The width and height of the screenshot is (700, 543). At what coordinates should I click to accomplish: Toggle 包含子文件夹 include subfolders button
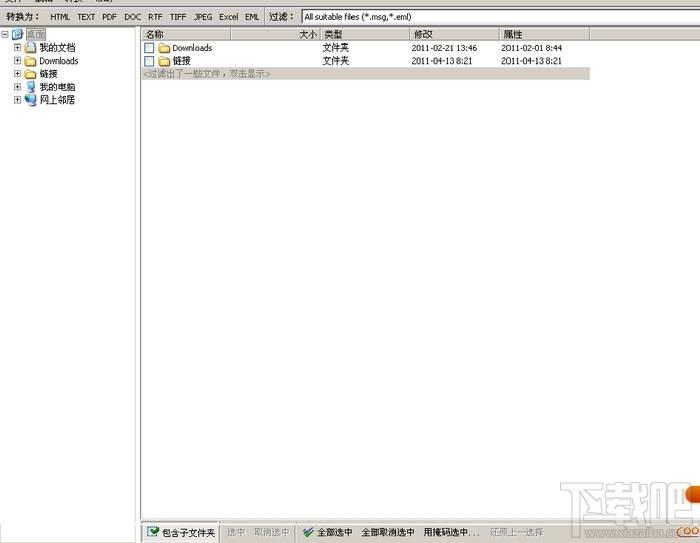pyautogui.click(x=181, y=532)
